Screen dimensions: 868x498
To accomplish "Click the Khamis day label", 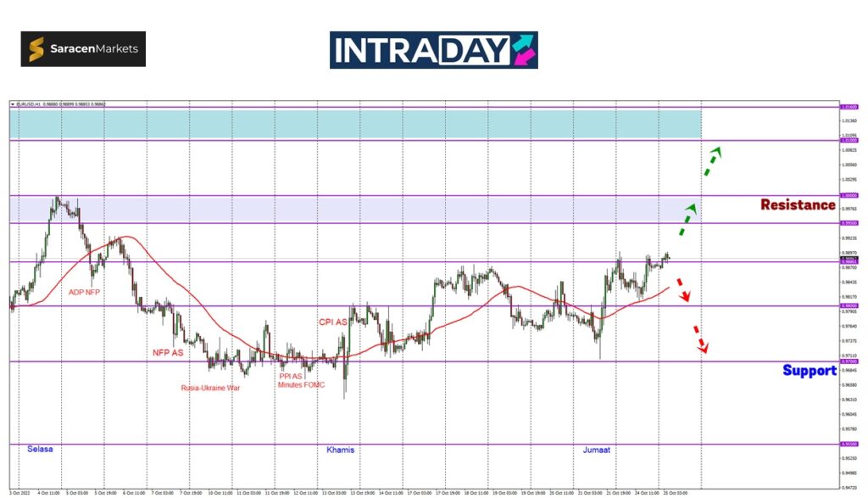I will point(340,449).
